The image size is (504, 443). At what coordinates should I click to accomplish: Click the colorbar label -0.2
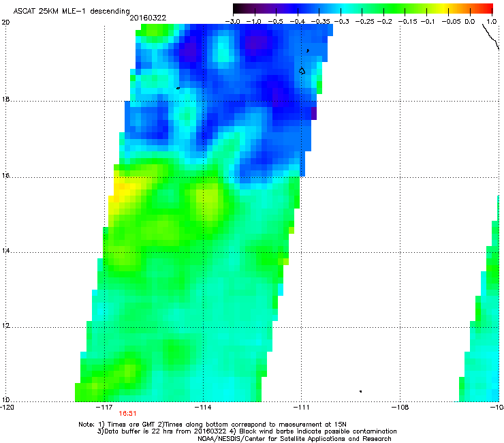[384, 22]
